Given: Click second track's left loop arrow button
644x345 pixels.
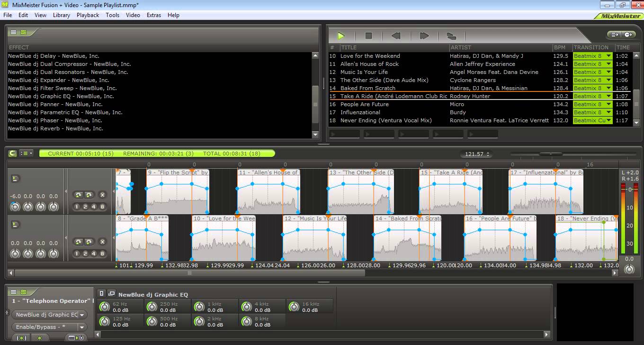Looking at the screenshot, I should click(79, 242).
